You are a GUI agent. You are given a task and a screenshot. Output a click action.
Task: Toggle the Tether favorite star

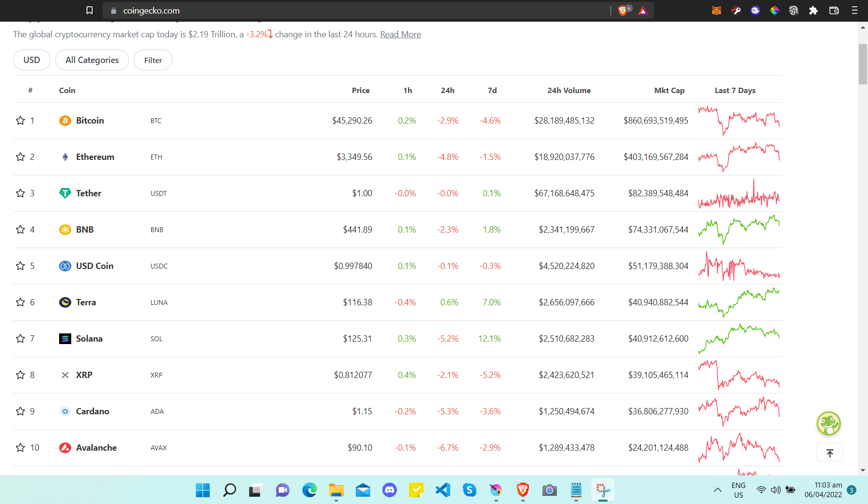20,193
